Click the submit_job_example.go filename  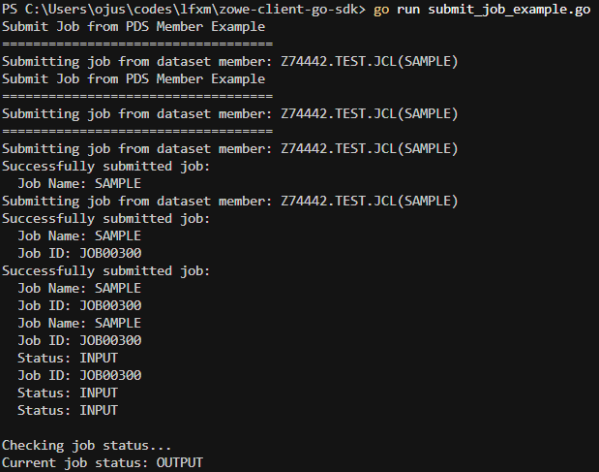(x=509, y=10)
